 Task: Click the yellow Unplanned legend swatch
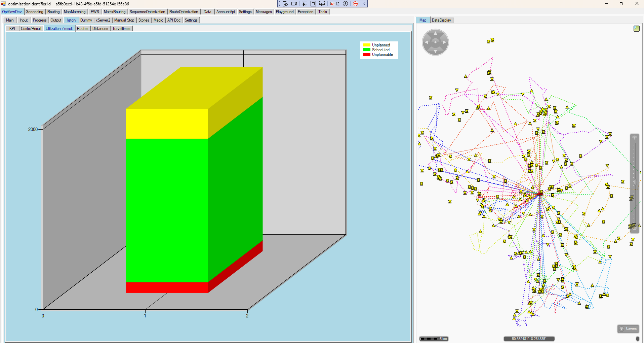coord(366,45)
